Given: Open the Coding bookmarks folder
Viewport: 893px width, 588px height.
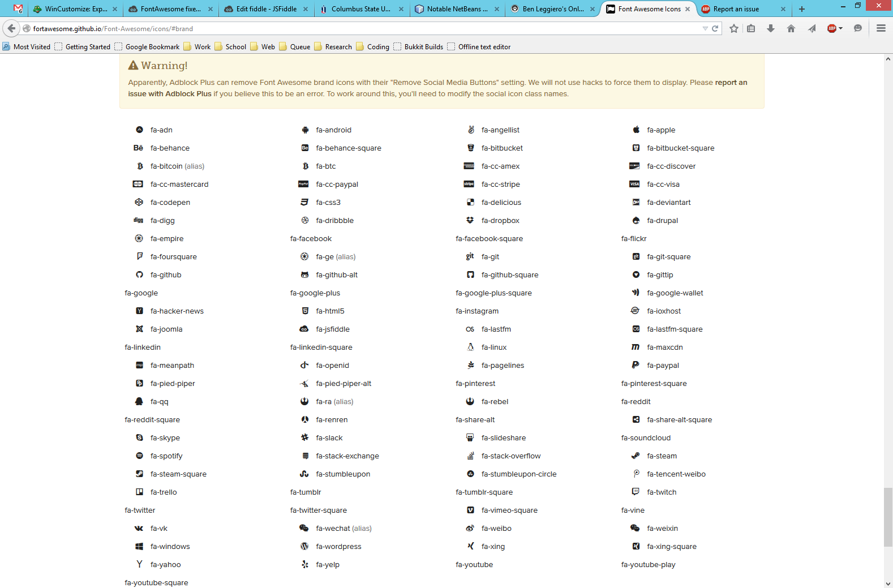Looking at the screenshot, I should coord(373,46).
